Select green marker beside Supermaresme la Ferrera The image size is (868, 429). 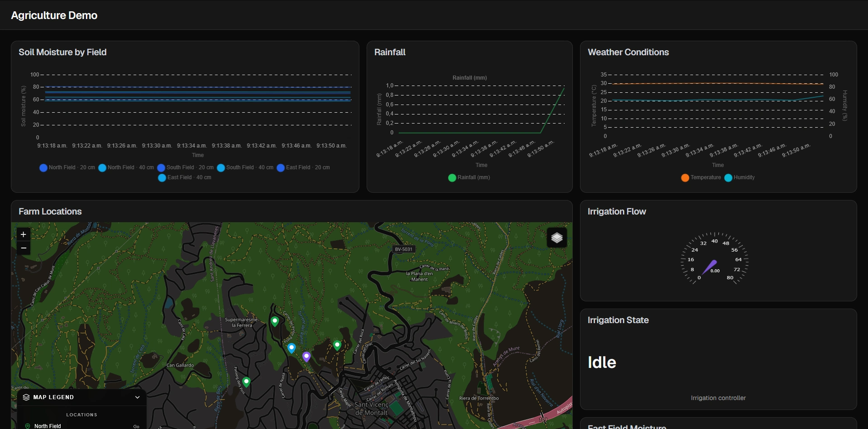[x=275, y=321]
